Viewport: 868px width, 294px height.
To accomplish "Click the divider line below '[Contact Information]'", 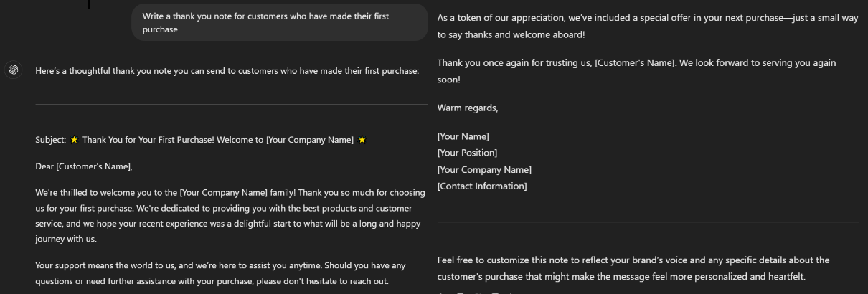I will click(648, 222).
